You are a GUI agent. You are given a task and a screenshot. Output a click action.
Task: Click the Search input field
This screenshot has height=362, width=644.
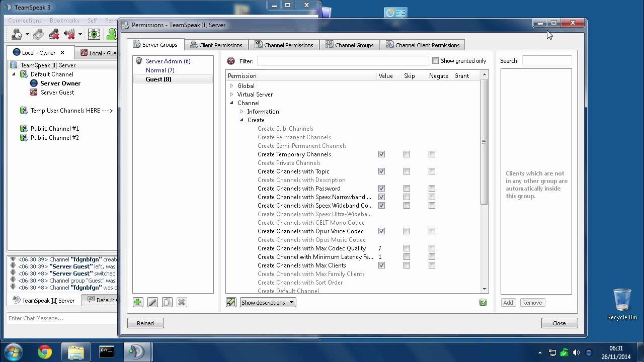point(547,61)
